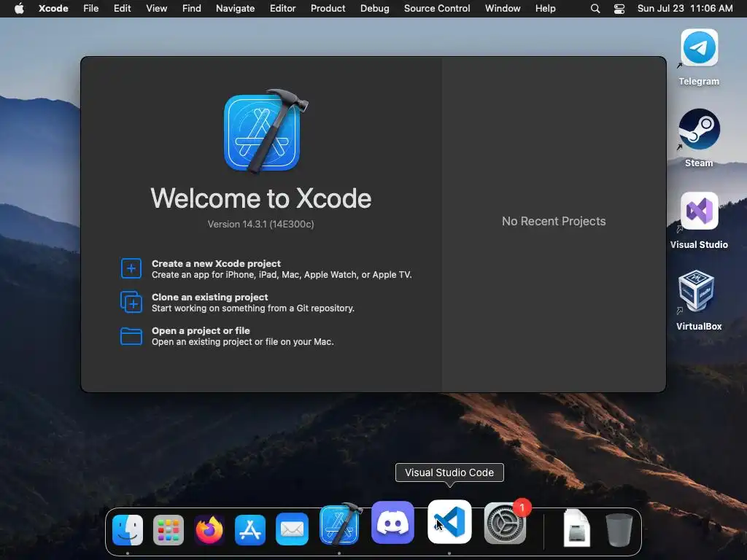Open Mail from the Dock

point(292,529)
